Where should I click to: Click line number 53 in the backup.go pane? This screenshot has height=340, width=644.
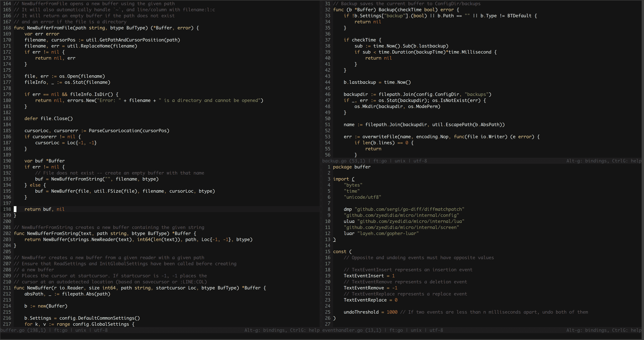click(x=328, y=137)
